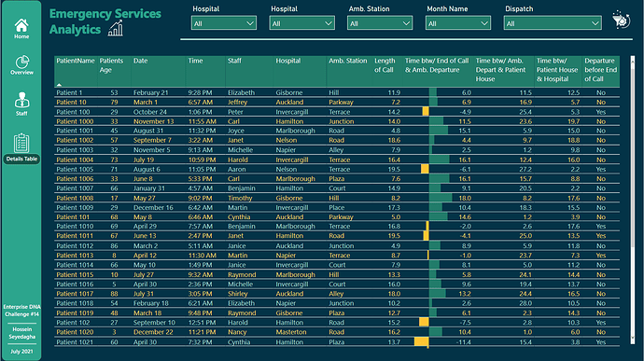Expand the Month Name dropdown
Screen dimensions: 644x361
[x=458, y=23]
